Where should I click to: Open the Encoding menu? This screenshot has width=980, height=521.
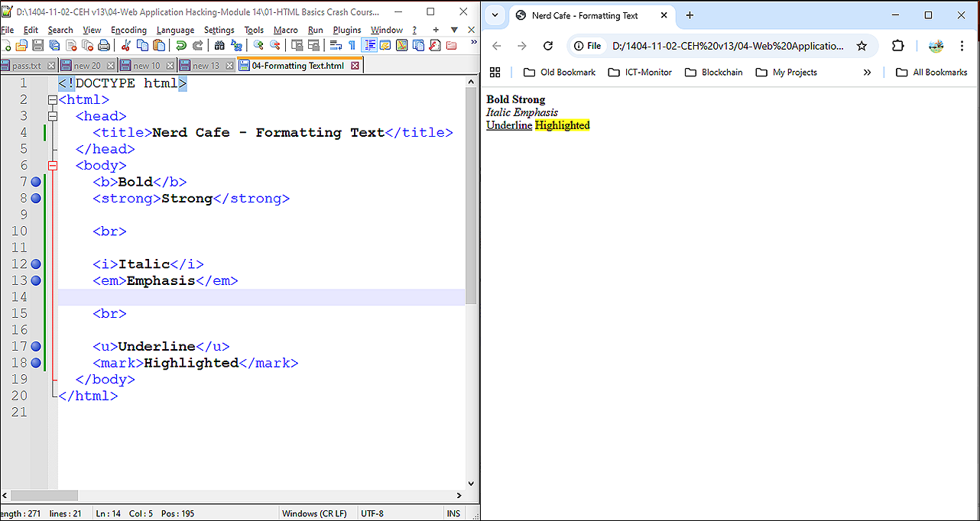click(x=128, y=30)
